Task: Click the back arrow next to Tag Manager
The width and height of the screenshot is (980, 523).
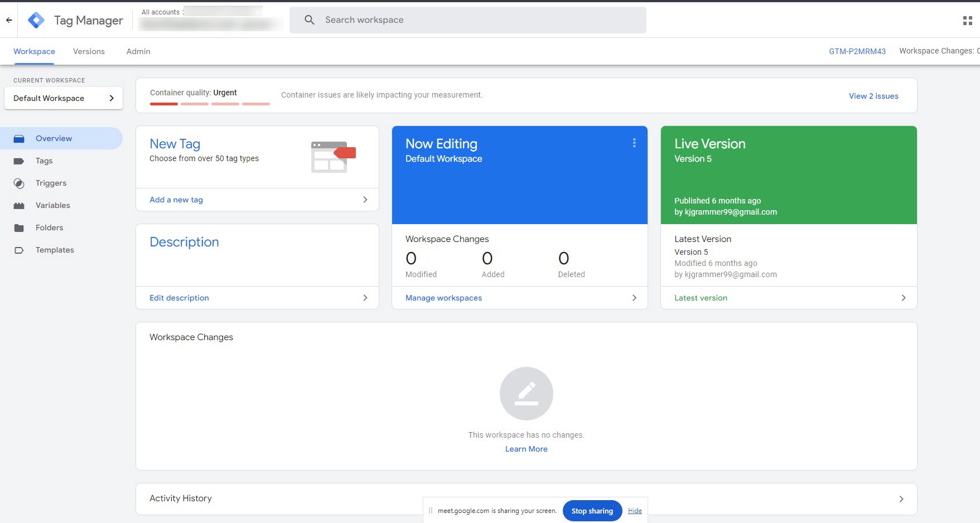Action: click(8, 20)
